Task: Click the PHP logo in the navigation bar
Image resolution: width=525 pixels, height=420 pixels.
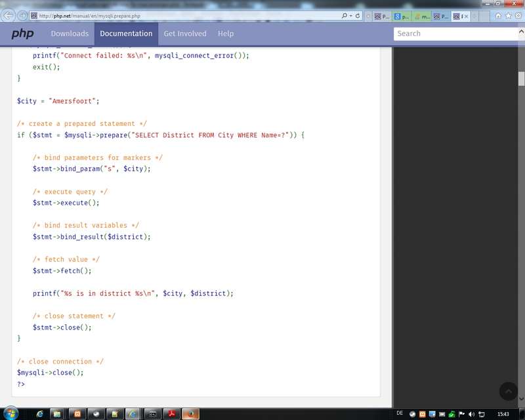Action: (x=22, y=33)
